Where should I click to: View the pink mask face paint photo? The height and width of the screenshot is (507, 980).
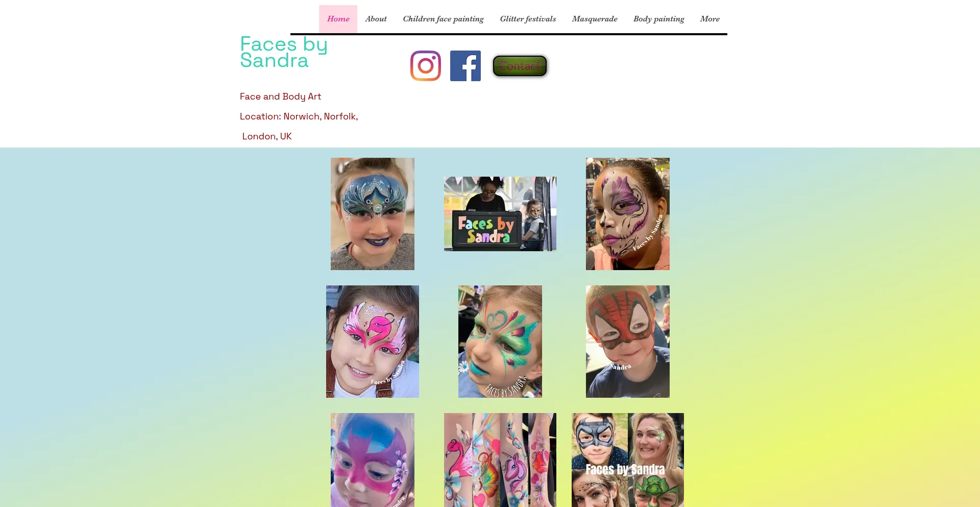tap(373, 460)
